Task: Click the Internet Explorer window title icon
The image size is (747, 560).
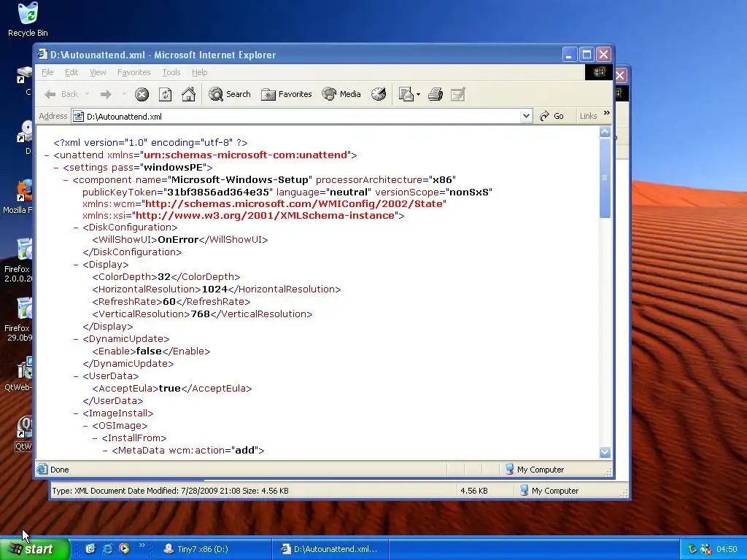Action: click(42, 54)
